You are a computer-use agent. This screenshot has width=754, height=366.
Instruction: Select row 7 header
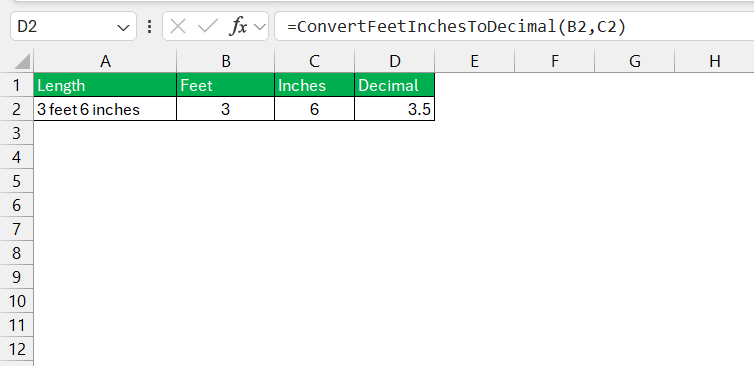click(x=17, y=229)
